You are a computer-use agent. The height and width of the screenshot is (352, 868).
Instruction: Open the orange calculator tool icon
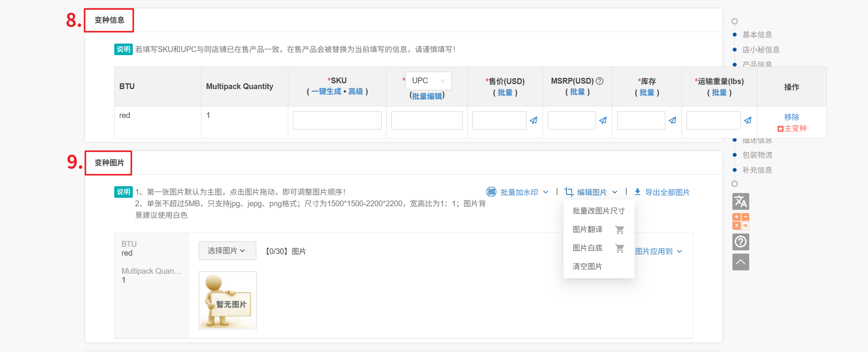point(740,221)
